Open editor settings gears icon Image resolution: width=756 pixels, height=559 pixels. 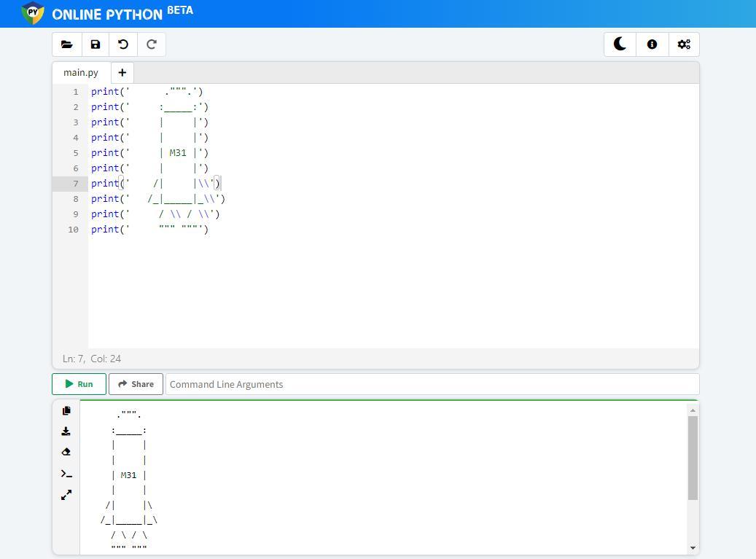[x=683, y=44]
